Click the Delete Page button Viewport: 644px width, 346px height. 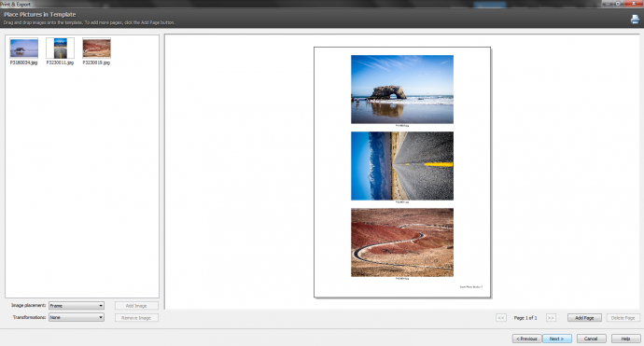[x=623, y=318]
